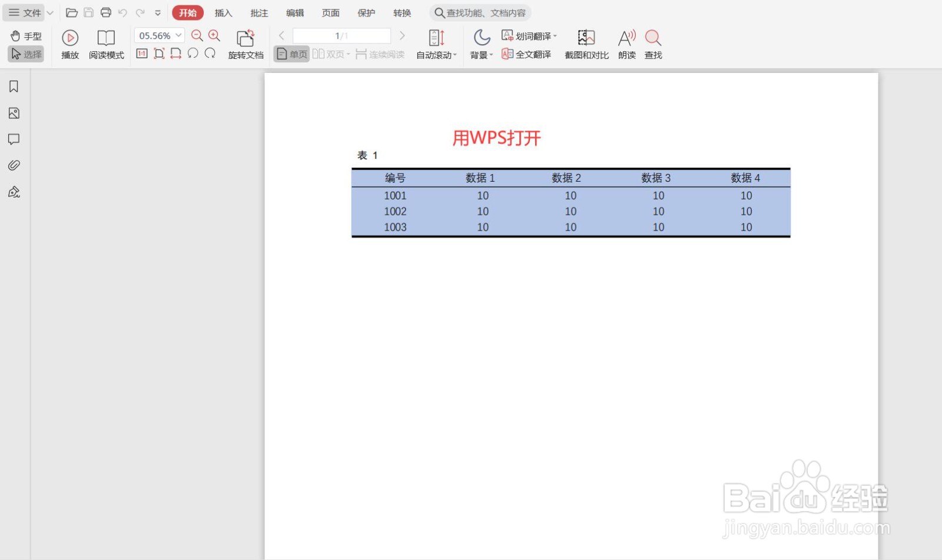Switch to the 编辑 tab
This screenshot has height=560, width=942.
(295, 13)
